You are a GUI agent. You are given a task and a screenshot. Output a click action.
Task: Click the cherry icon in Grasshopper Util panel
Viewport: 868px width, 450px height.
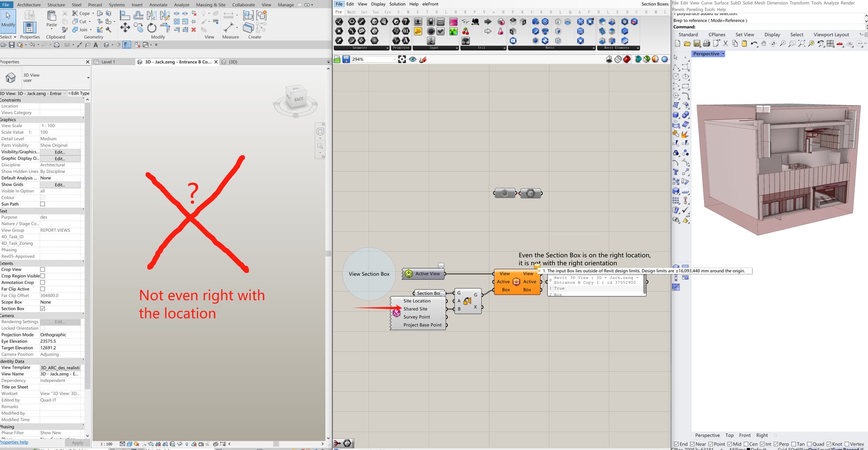pyautogui.click(x=465, y=31)
